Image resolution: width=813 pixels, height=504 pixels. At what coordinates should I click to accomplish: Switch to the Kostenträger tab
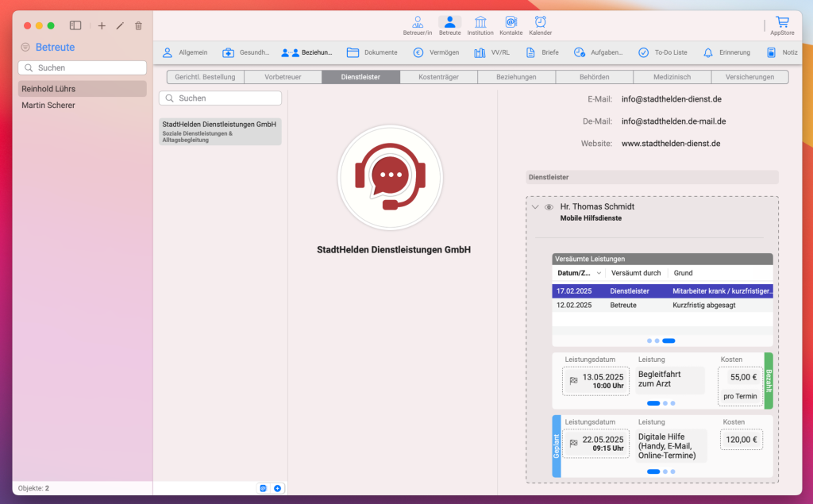pyautogui.click(x=438, y=77)
